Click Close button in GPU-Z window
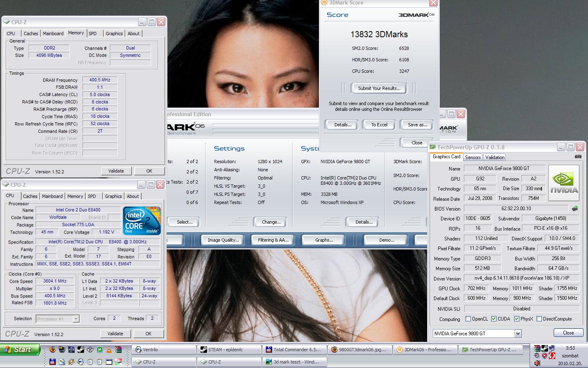588x368 pixels. tap(568, 333)
